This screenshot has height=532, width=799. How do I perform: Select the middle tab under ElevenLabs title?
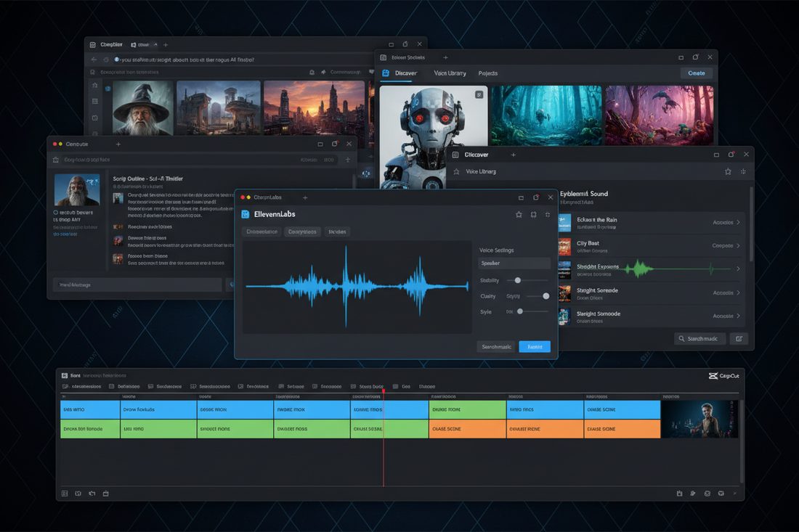302,232
